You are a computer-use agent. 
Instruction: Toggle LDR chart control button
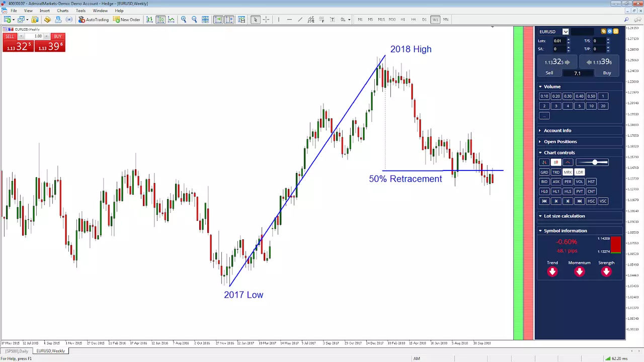tap(580, 172)
